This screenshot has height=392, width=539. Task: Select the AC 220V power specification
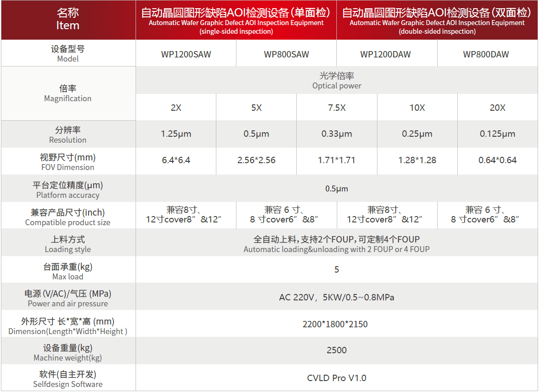point(337,297)
